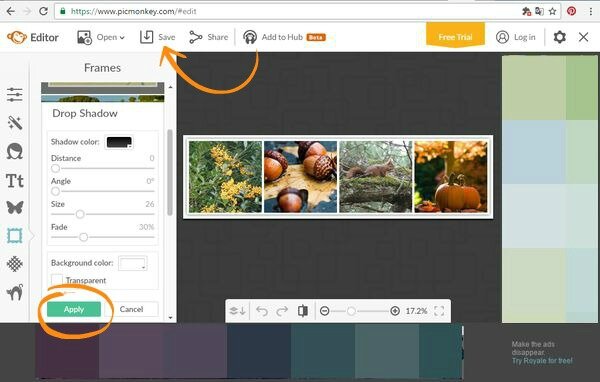Open the Shadow color picker
The height and width of the screenshot is (382, 600).
coord(119,142)
